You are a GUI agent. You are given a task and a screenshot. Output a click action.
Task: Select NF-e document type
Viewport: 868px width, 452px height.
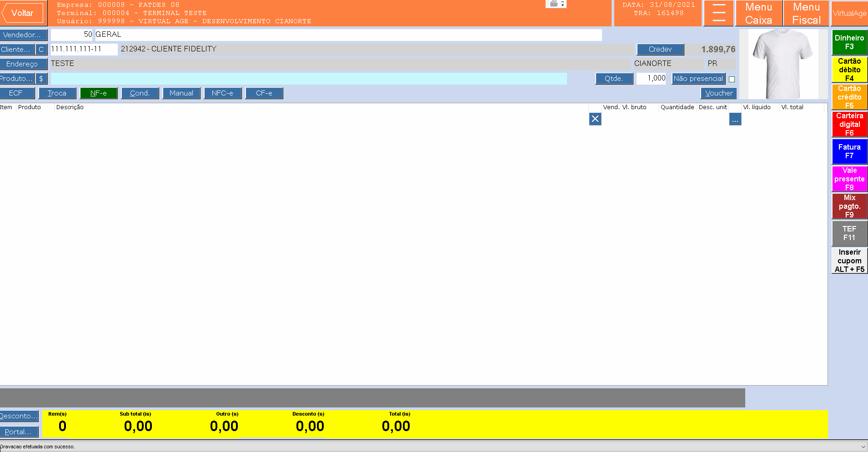click(x=99, y=93)
